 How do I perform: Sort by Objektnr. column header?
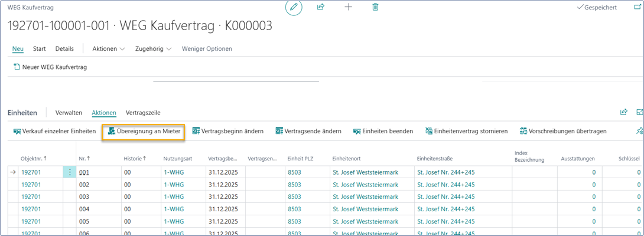click(34, 159)
